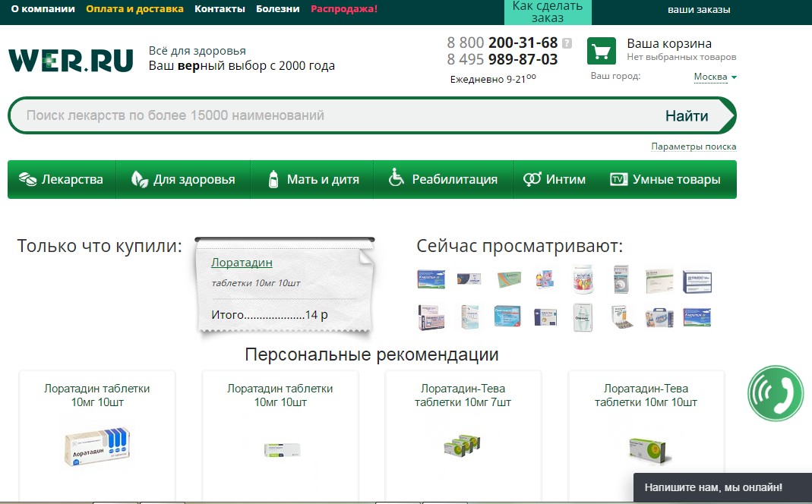Open the light blue Смекта-style box thumbnail
This screenshot has height=504, width=812.
point(507,317)
